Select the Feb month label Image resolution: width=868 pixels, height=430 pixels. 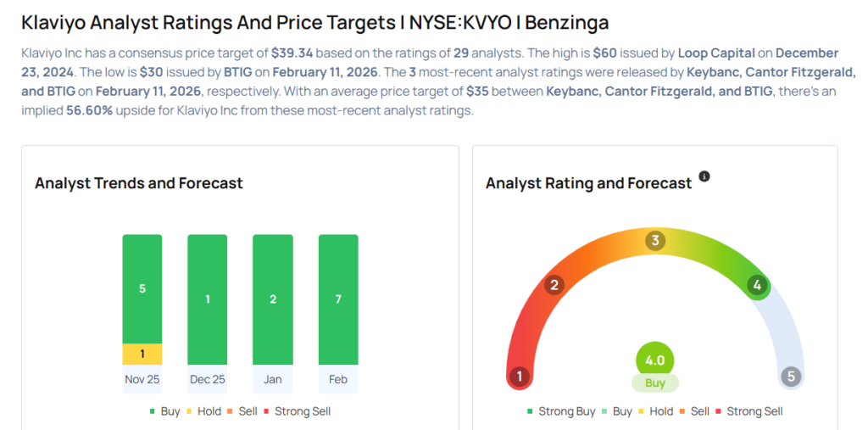[338, 379]
